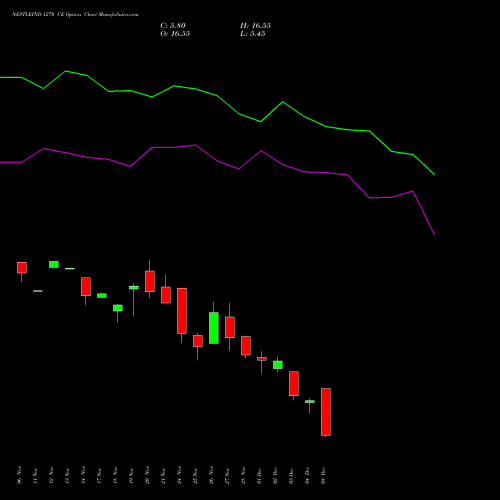The height and width of the screenshot is (500, 500).
Task: Select the '26 Nov' date label
Action: tap(211, 475)
